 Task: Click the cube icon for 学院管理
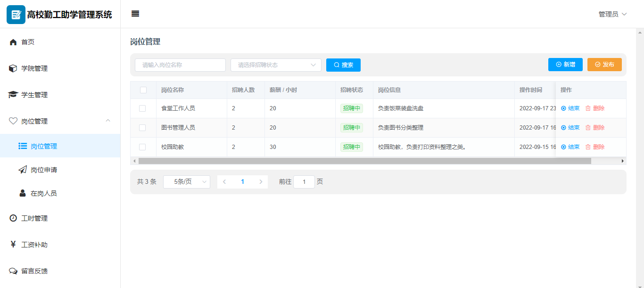pos(13,69)
